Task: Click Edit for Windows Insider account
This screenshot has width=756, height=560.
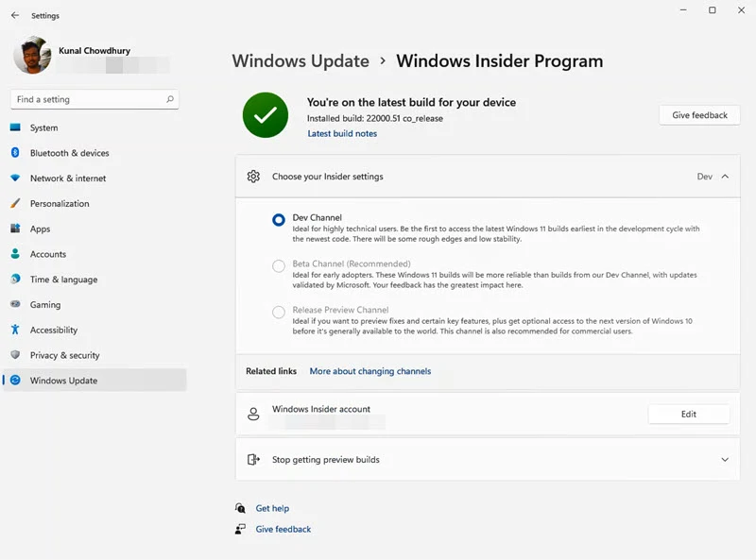Action: pos(689,414)
